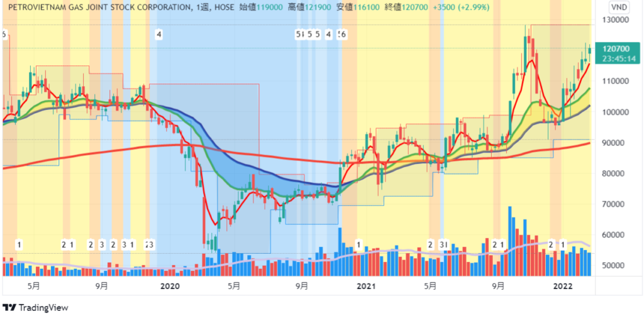
Task: Click the 2020 time axis label
Action: 169,286
